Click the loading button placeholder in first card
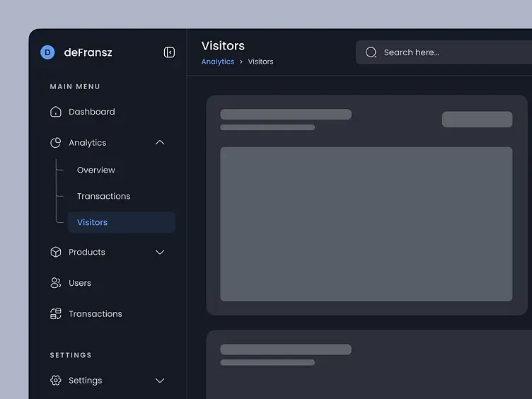532x399 pixels. 477,120
